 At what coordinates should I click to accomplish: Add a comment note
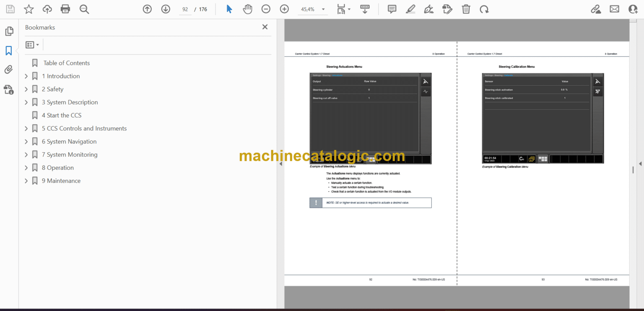392,9
